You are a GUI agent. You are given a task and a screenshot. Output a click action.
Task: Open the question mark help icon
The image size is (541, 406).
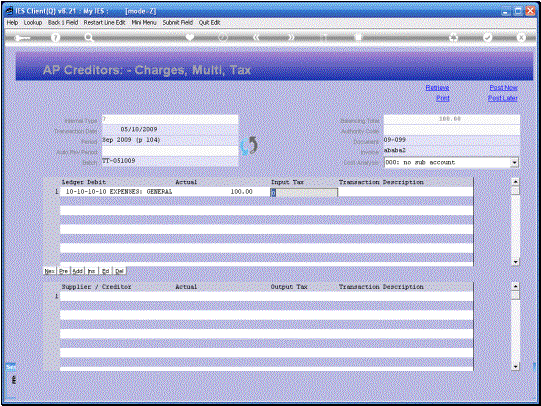55,38
